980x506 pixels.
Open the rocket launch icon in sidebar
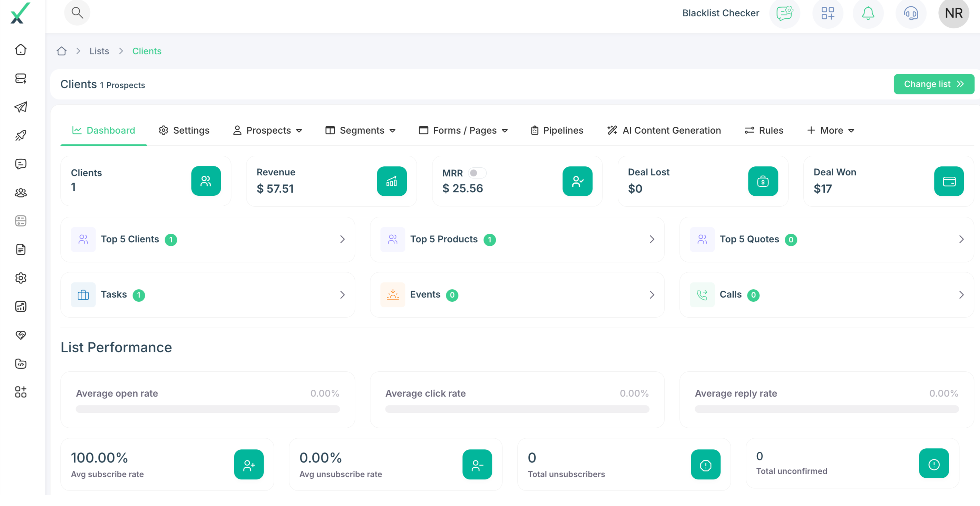click(21, 135)
